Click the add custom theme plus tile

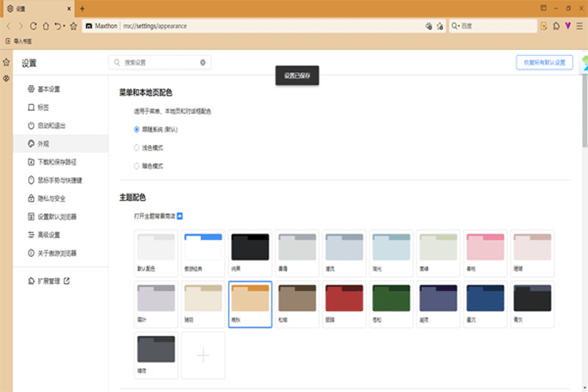click(203, 355)
